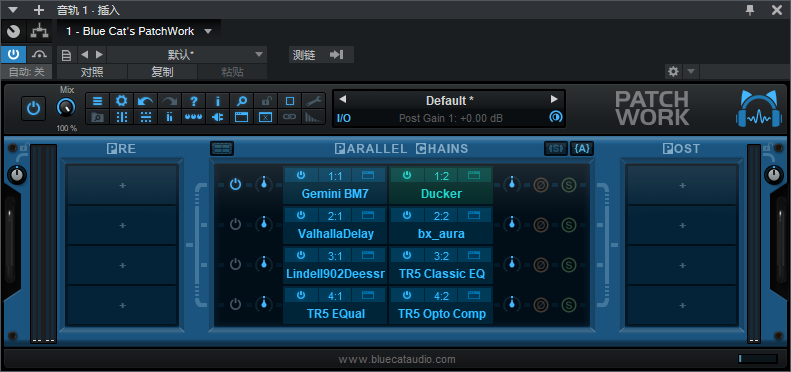Expand the 1 - Blue Cat's PatchWork dropdown

coord(208,31)
